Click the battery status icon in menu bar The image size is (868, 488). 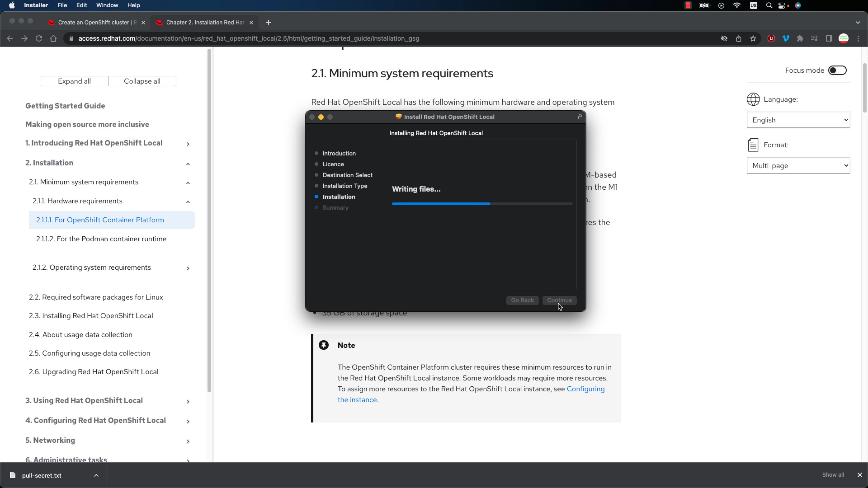coord(705,5)
